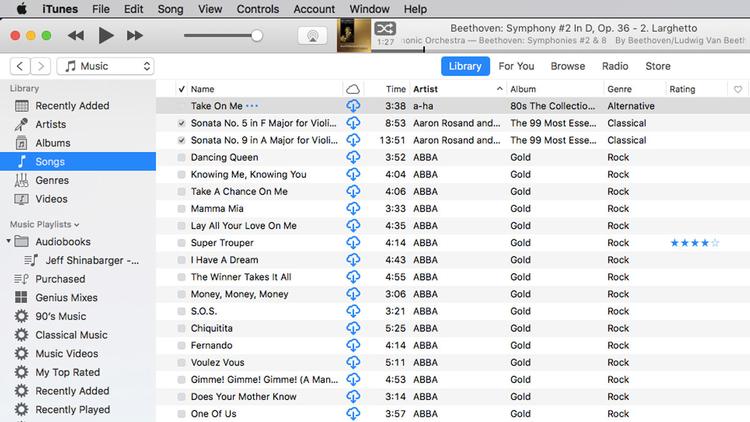Open the Classical Music smart playlist
The image size is (750, 422).
[78, 335]
